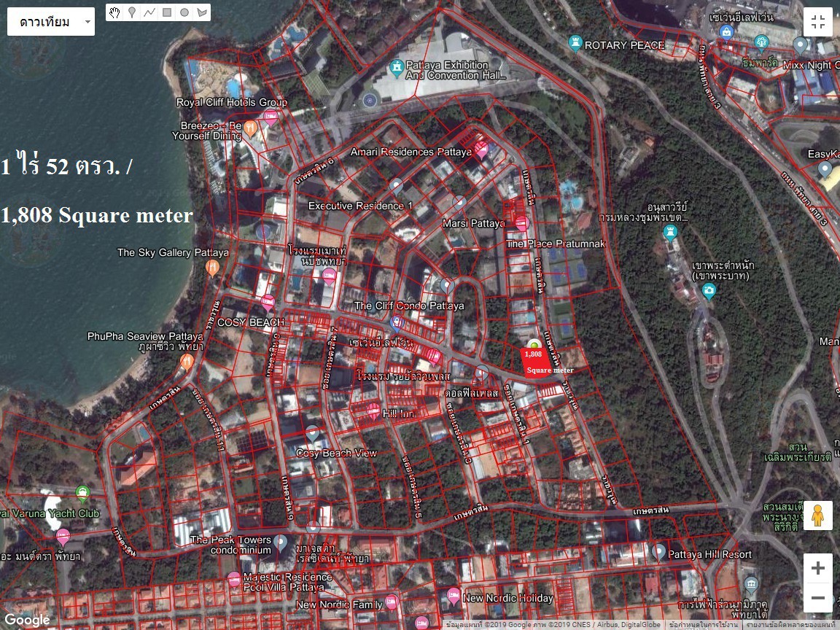This screenshot has height=630, width=840.
Task: Zoom out with the minus button
Action: [x=817, y=597]
